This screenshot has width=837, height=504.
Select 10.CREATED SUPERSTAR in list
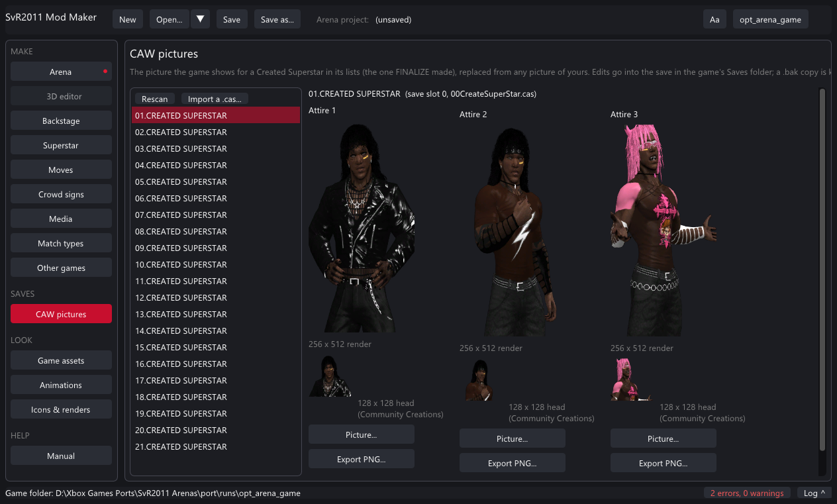(216, 264)
